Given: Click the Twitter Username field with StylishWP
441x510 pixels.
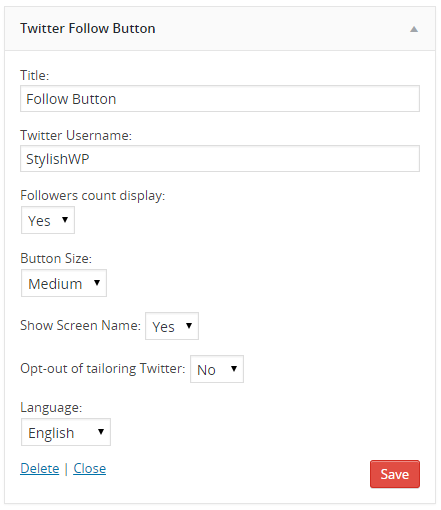Looking at the screenshot, I should (220, 159).
